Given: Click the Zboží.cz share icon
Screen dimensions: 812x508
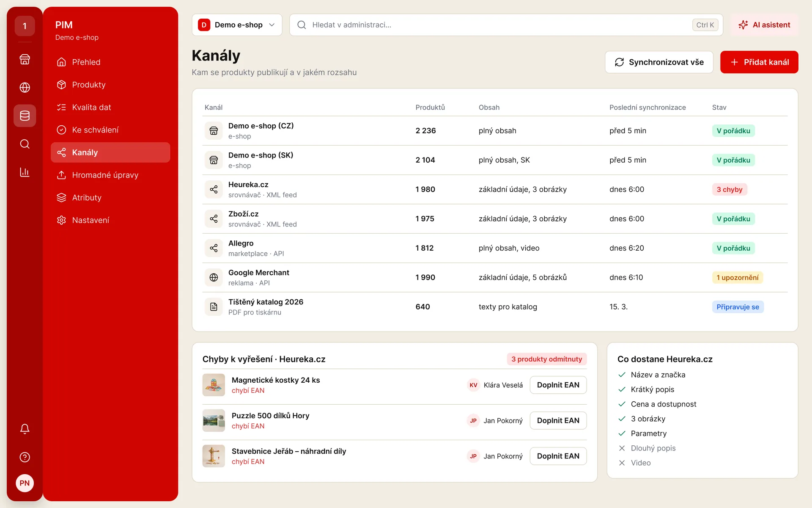Looking at the screenshot, I should coord(214,219).
